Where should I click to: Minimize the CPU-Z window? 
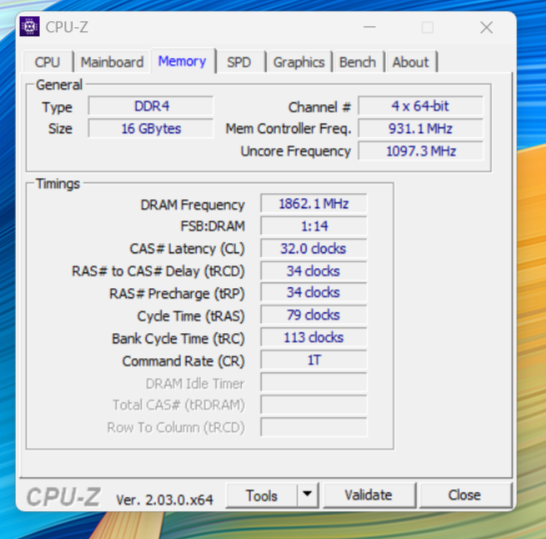[x=369, y=27]
